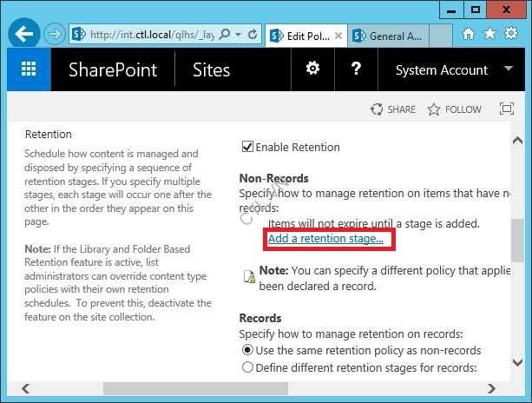Toggle the Enable Retention checkbox

click(247, 147)
